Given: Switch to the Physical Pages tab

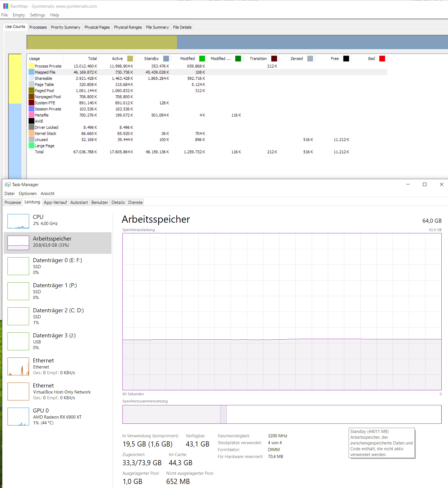Looking at the screenshot, I should (x=97, y=27).
